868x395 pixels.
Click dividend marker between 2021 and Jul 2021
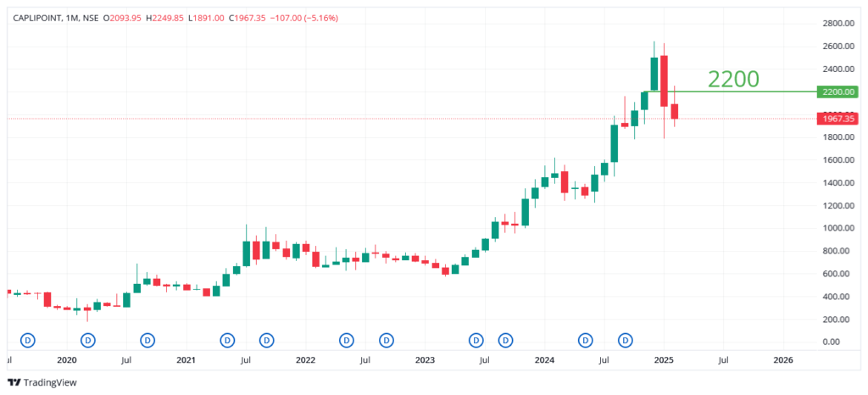coord(227,340)
